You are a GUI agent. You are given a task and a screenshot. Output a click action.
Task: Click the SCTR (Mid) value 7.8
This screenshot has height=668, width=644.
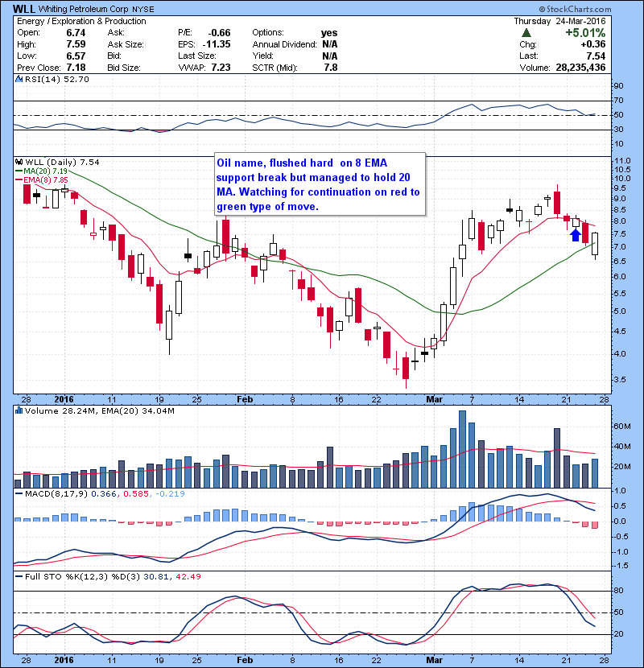point(331,68)
